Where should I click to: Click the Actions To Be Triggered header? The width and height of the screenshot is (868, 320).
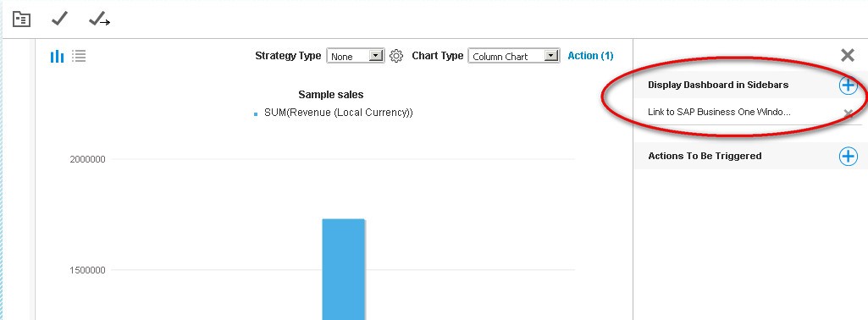pos(705,156)
